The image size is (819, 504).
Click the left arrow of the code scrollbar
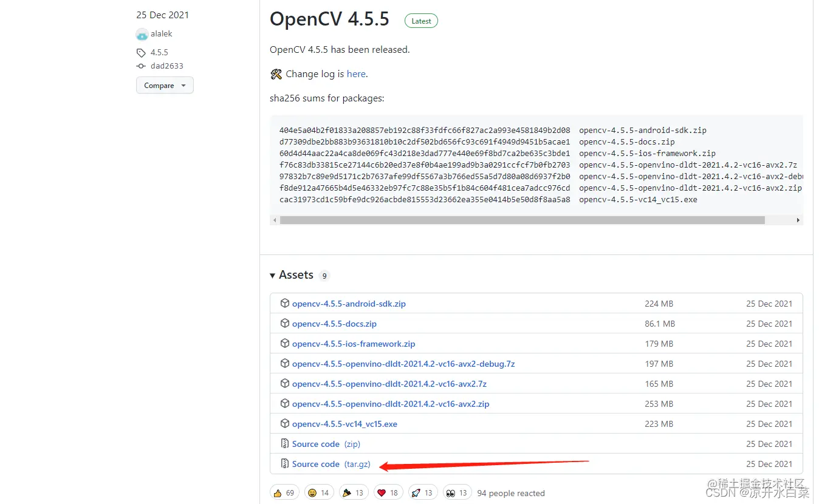275,220
